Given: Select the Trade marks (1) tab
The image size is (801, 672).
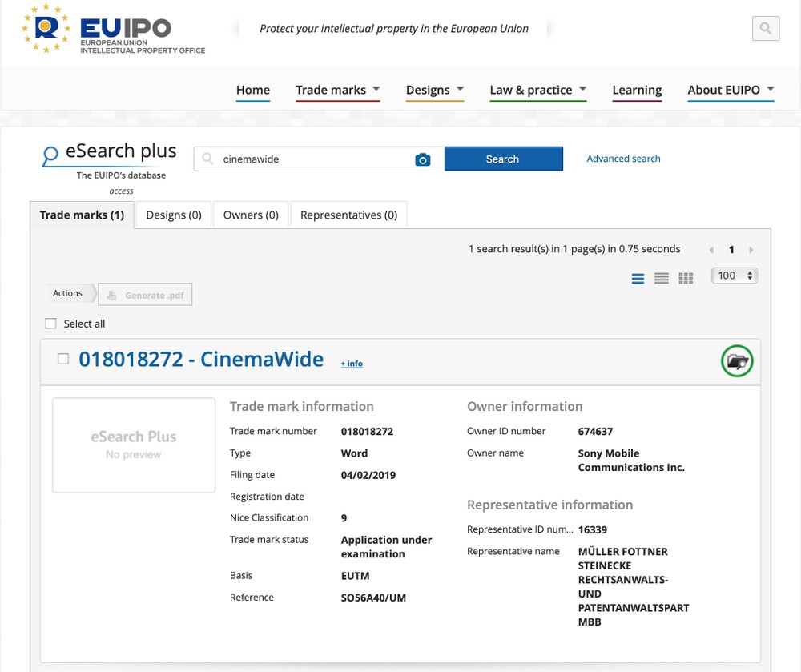Looking at the screenshot, I should click(x=83, y=215).
